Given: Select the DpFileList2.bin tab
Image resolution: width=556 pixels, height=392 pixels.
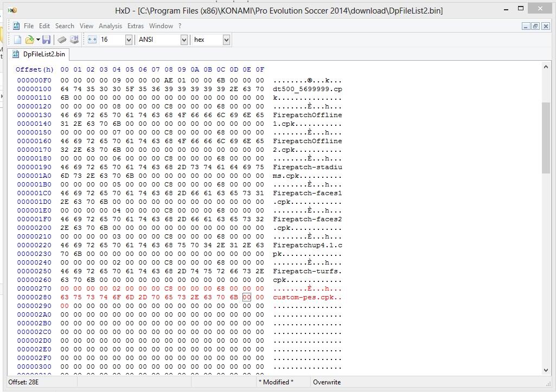Looking at the screenshot, I should pos(39,54).
